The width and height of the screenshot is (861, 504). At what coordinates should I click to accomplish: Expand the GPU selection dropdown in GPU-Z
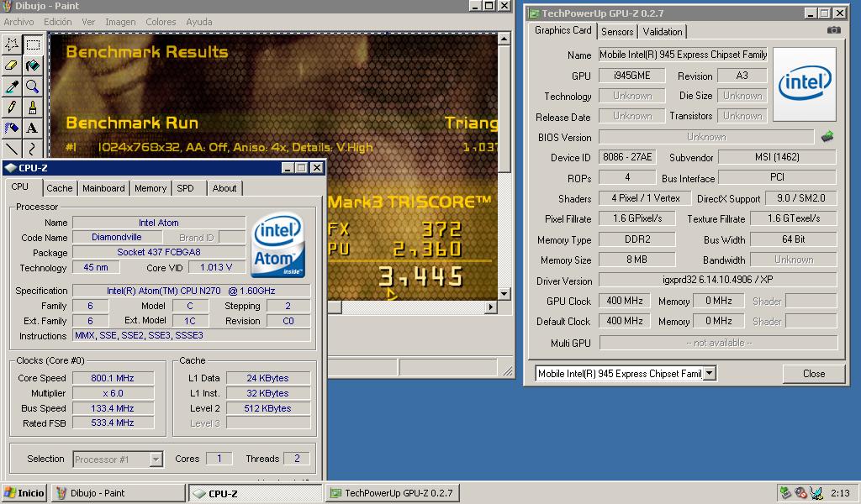point(710,374)
